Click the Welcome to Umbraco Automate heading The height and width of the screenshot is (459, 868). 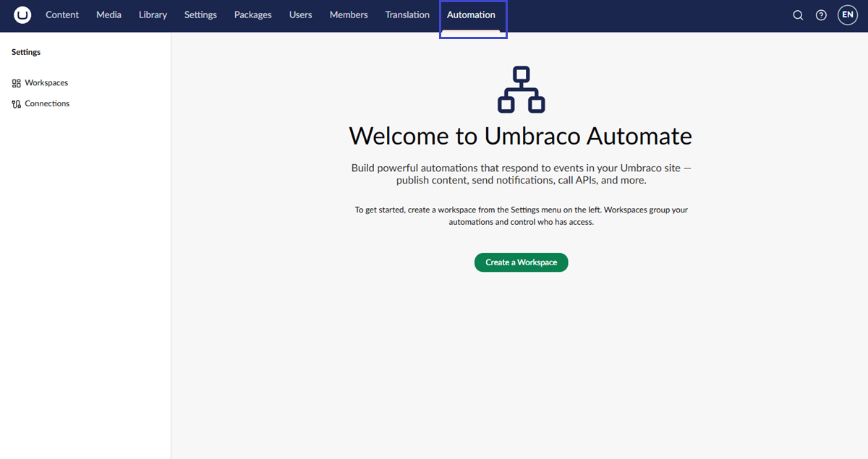[x=521, y=136]
